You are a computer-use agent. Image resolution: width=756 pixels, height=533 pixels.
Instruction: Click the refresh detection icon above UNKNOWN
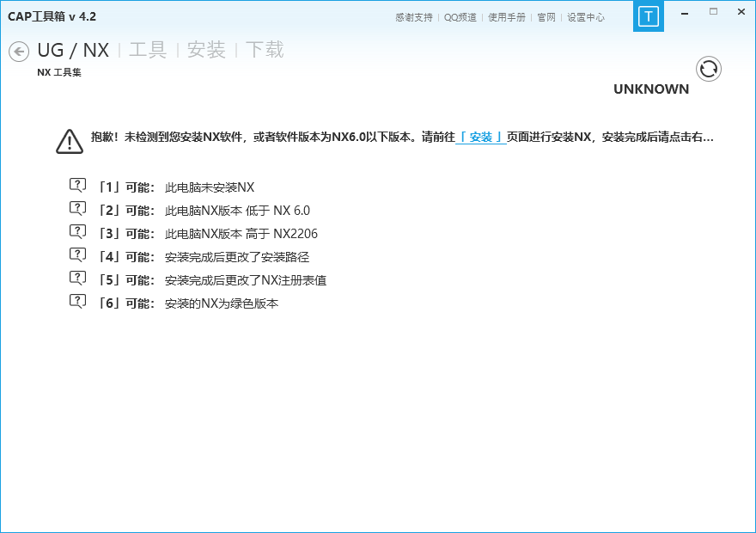click(x=708, y=69)
